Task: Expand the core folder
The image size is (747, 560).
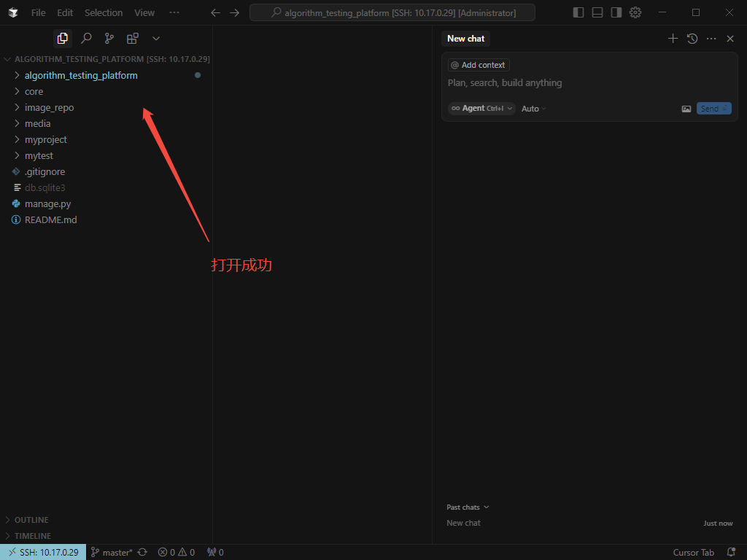Action: click(107, 91)
